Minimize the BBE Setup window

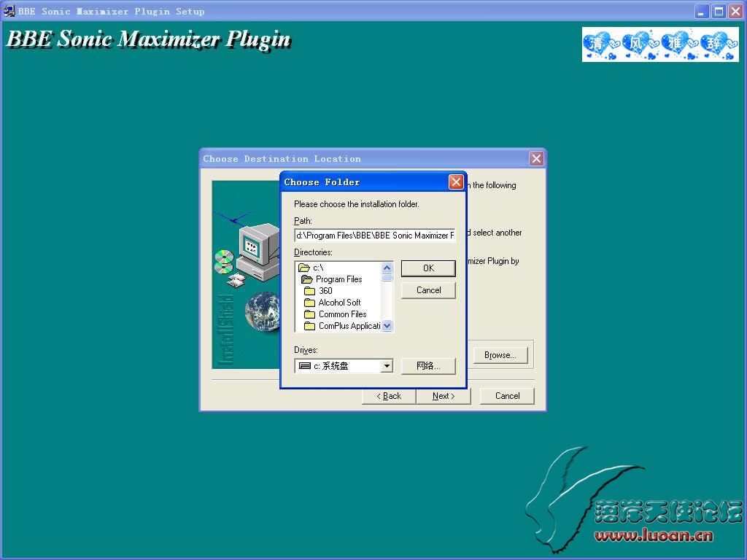point(701,11)
